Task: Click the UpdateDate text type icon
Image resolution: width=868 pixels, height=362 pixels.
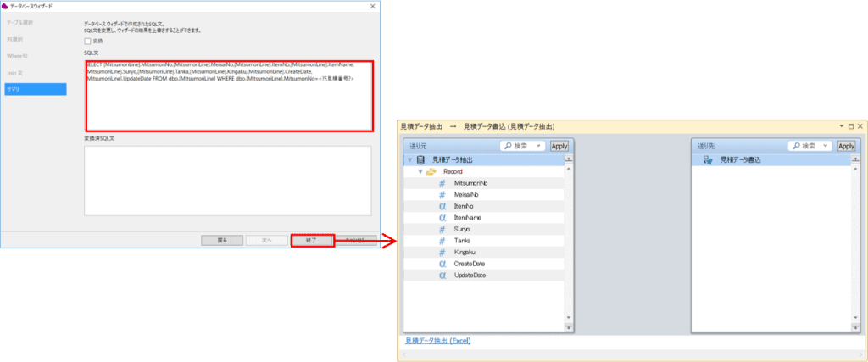Action: tap(442, 276)
